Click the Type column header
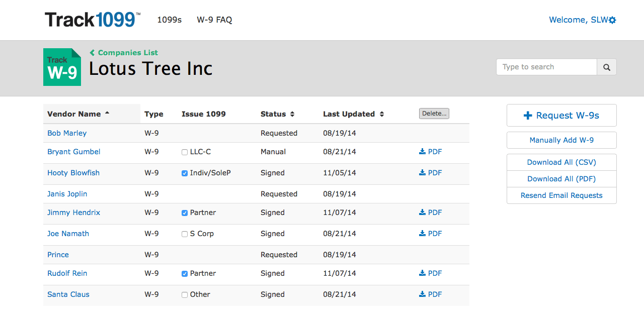Screen dimensions: 644x320 coord(154,114)
